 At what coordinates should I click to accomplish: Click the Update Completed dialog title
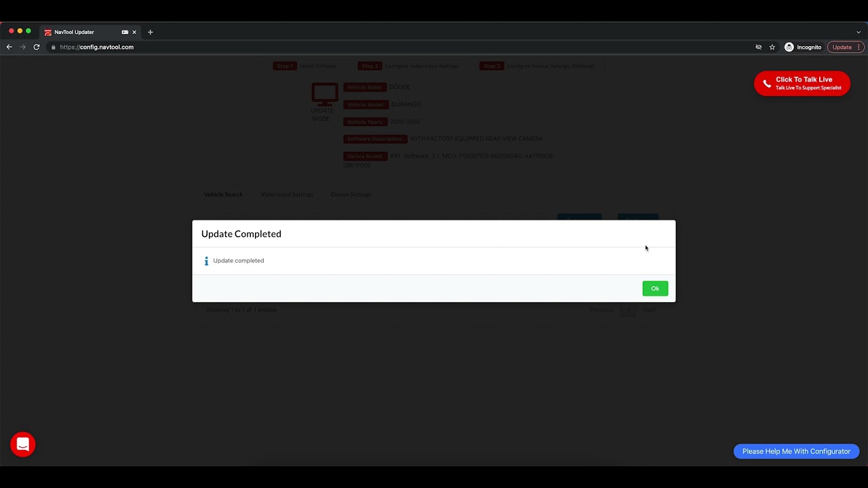coord(241,234)
